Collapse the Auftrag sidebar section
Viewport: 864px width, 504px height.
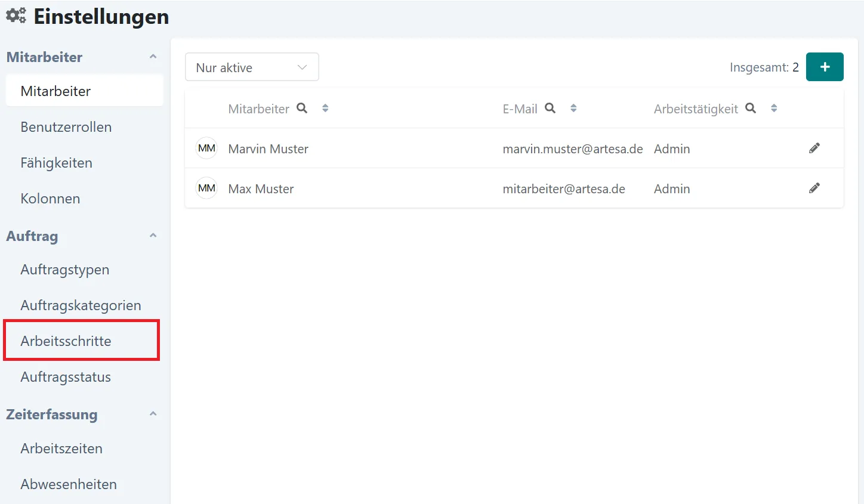[x=153, y=236]
